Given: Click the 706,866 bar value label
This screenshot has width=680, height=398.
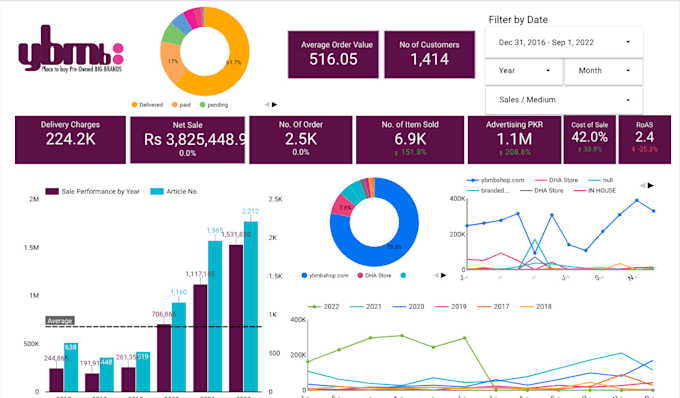Looking at the screenshot, I should (x=163, y=314).
